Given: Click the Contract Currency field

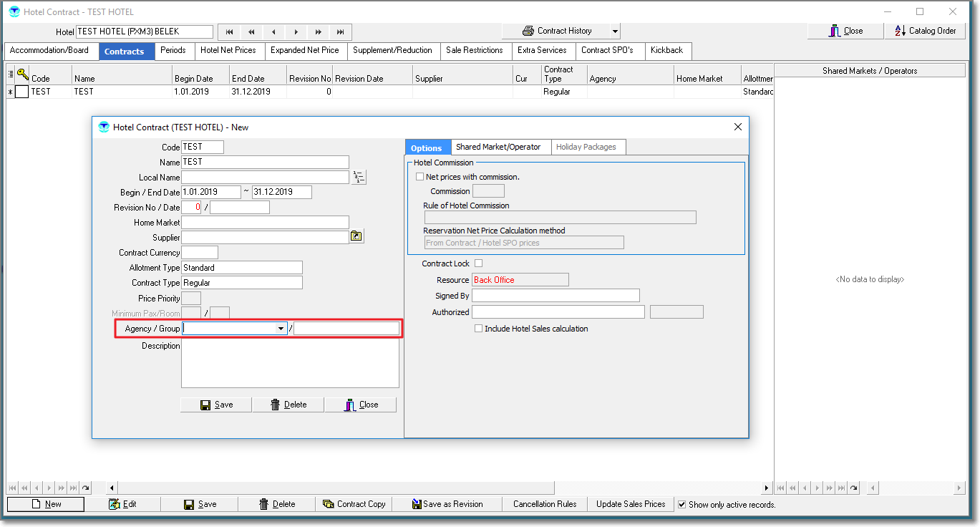Looking at the screenshot, I should [200, 252].
